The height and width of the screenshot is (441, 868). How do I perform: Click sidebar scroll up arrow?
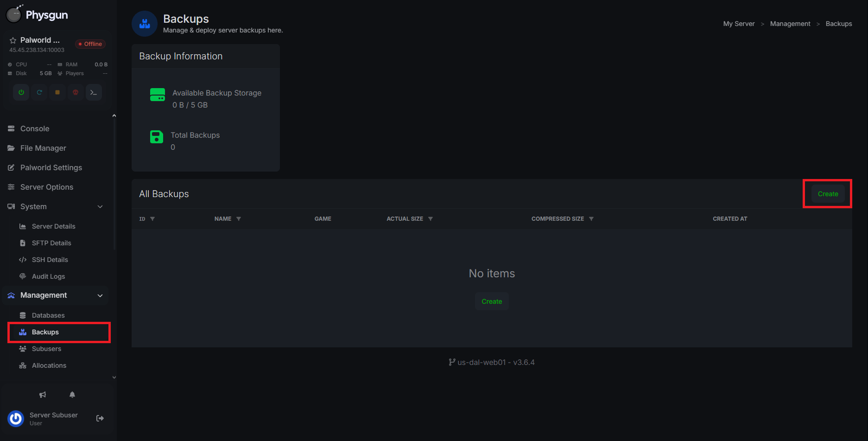tap(114, 116)
